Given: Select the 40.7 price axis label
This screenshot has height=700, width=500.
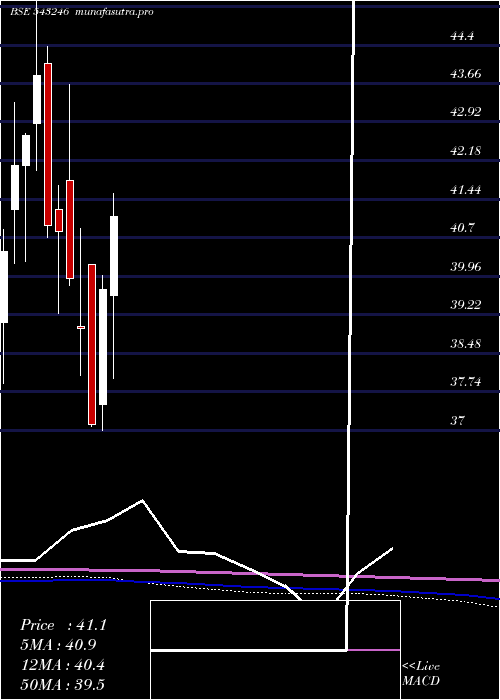Looking at the screenshot, I should [x=462, y=228].
